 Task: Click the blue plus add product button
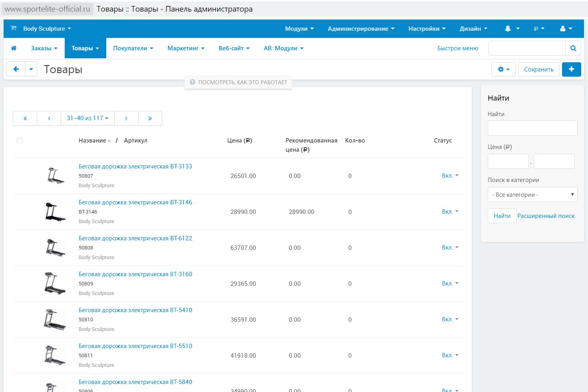click(572, 69)
